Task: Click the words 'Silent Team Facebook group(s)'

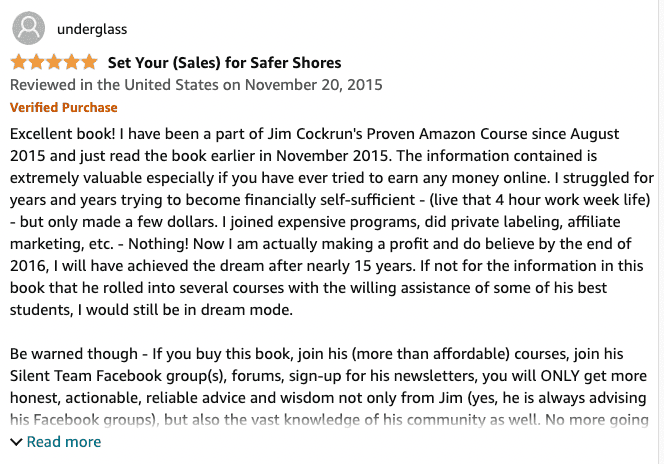Action: point(117,376)
